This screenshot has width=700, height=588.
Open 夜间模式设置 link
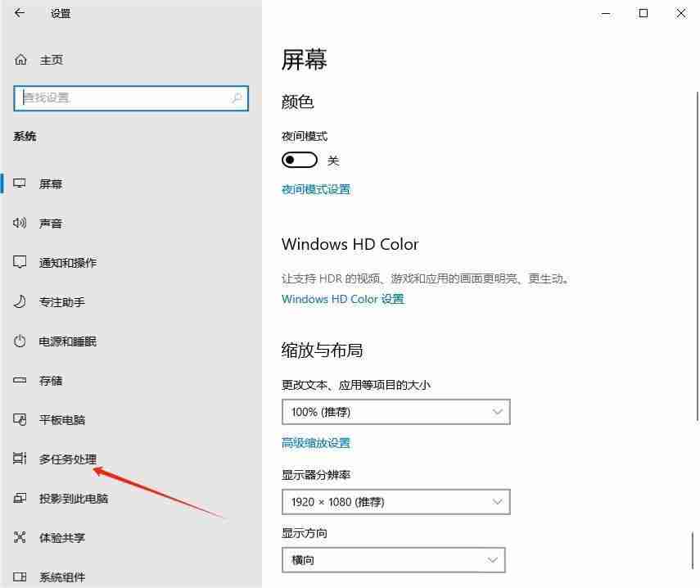pos(315,188)
